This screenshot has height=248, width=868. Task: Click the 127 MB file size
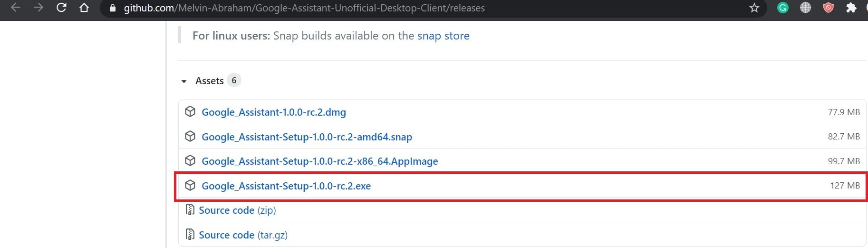845,186
